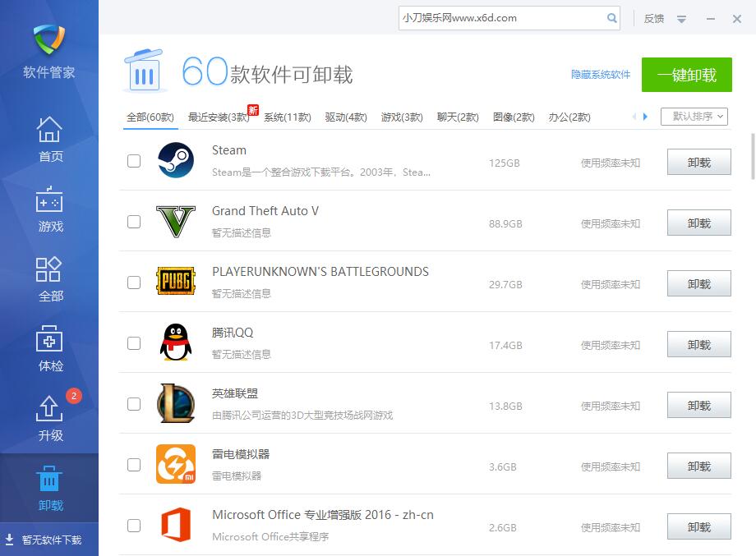Click the 隐藏系统软件 link
Viewport: 756px width, 556px height.
click(x=601, y=75)
